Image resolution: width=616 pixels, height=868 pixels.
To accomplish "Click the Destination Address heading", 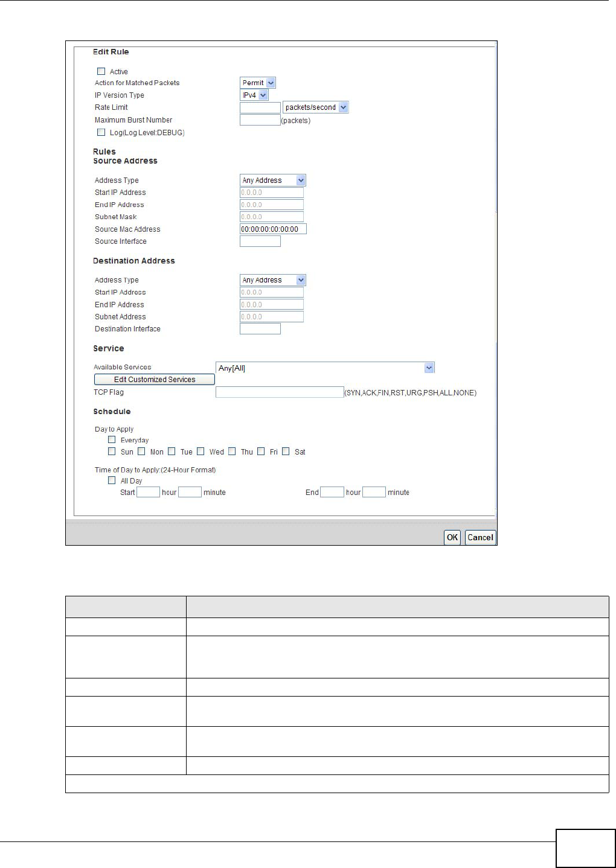I will click(134, 261).
